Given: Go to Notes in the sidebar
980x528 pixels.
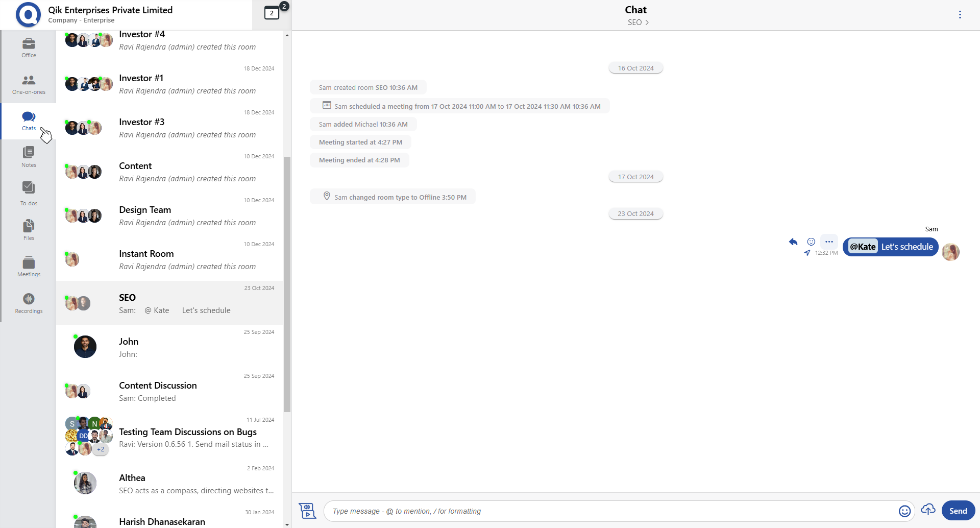Looking at the screenshot, I should tap(29, 157).
